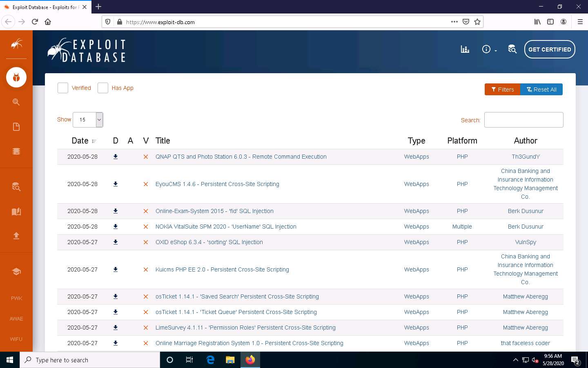
Task: Open the Action Center notifications icon
Action: [576, 360]
